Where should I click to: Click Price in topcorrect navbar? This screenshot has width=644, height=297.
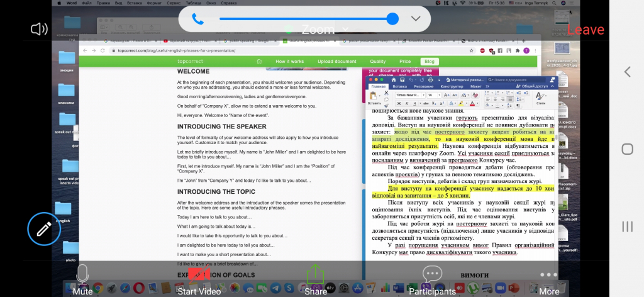405,62
